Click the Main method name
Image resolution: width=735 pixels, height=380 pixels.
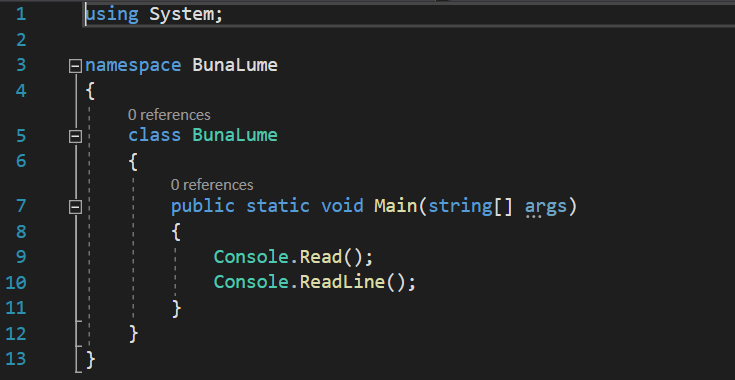point(396,206)
